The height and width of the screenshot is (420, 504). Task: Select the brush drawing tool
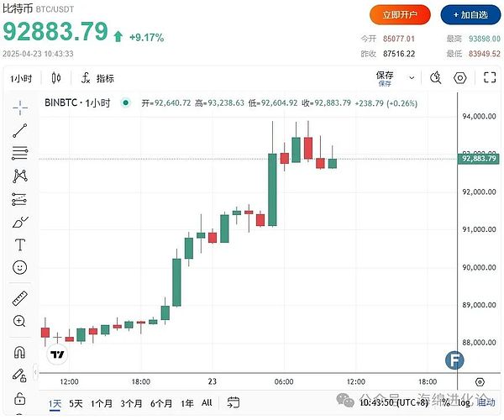tap(20, 223)
